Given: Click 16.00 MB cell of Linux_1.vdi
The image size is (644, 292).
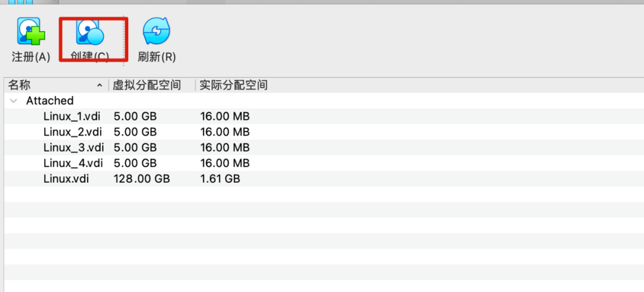Looking at the screenshot, I should (225, 116).
